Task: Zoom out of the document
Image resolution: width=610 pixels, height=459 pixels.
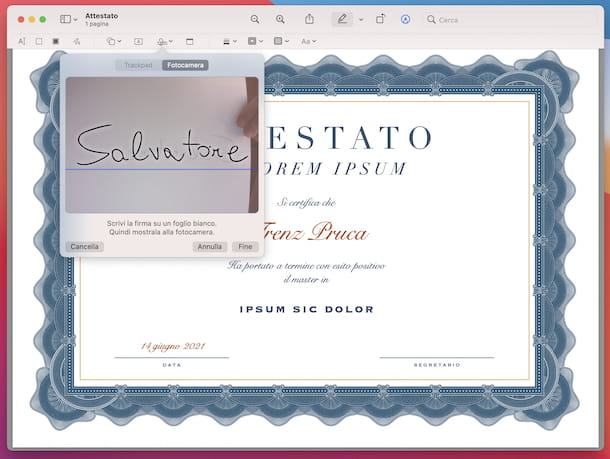Action: (255, 19)
